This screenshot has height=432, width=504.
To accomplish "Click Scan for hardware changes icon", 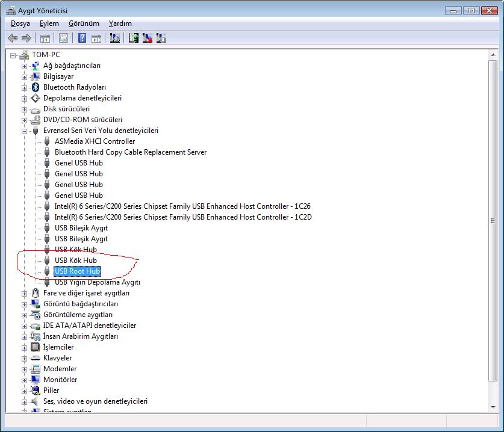I will tap(114, 38).
